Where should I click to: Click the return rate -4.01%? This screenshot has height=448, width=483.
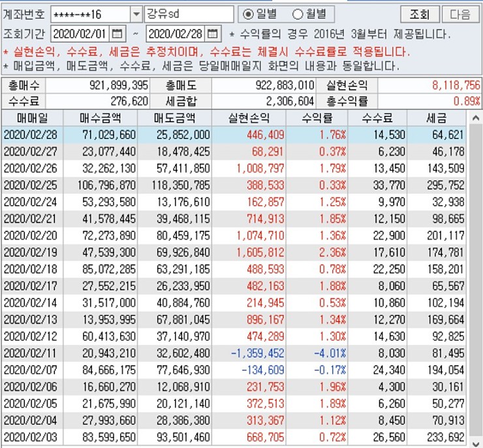[x=330, y=353]
